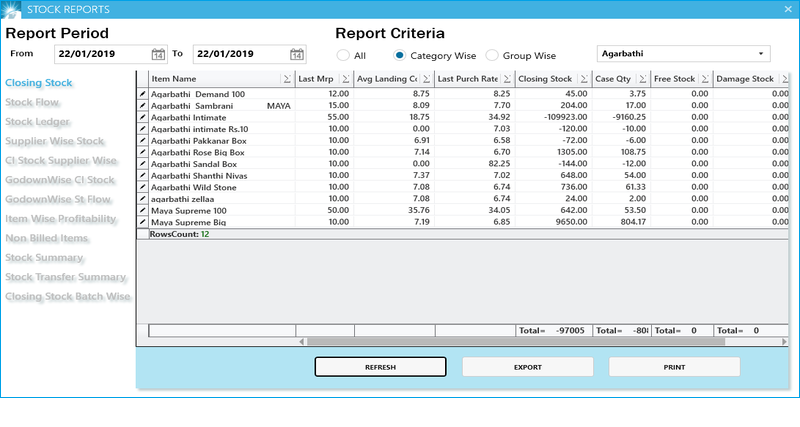Click the horizontal scrollbar thumb of grid
This screenshot has height=427, width=800.
click(x=515, y=342)
